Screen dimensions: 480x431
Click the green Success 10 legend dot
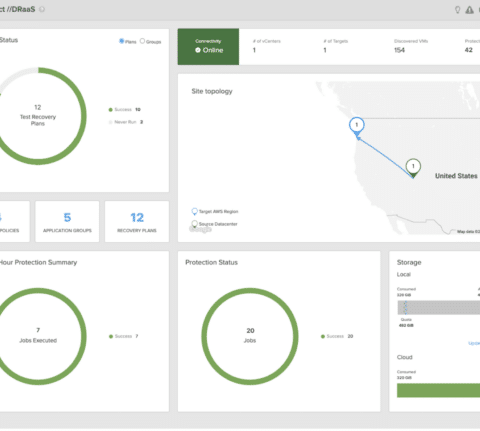(x=110, y=110)
